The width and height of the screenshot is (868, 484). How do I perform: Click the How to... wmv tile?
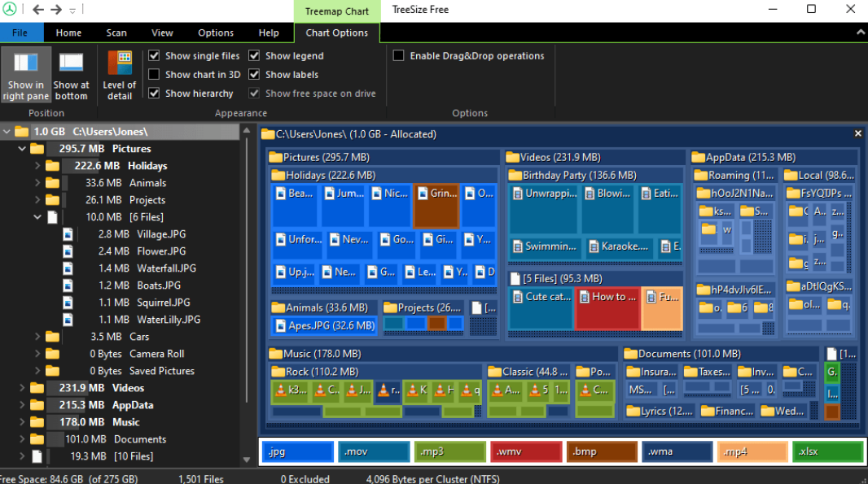607,308
